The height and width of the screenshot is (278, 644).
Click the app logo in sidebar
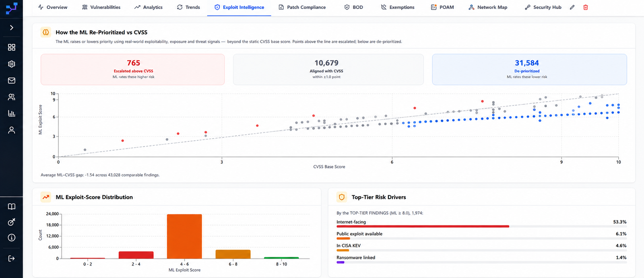click(x=11, y=8)
